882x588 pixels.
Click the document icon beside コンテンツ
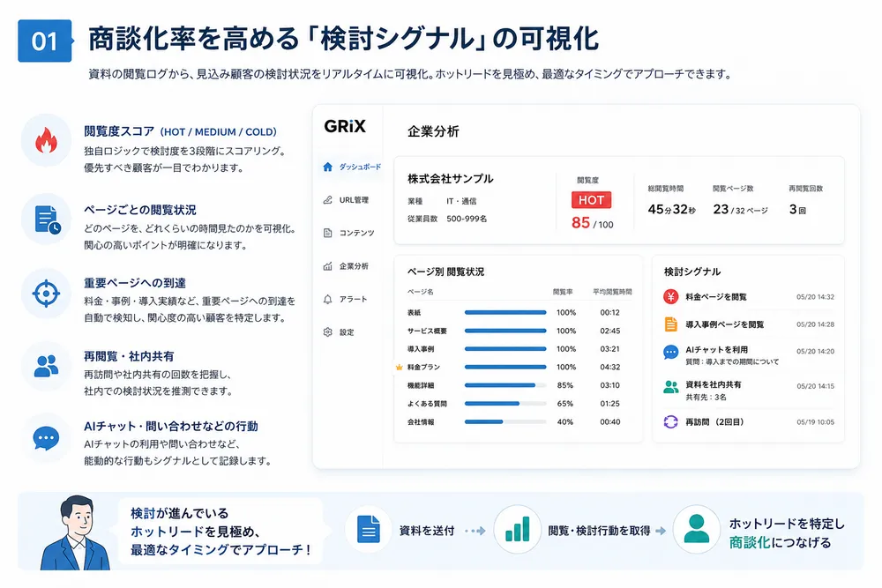tap(328, 233)
